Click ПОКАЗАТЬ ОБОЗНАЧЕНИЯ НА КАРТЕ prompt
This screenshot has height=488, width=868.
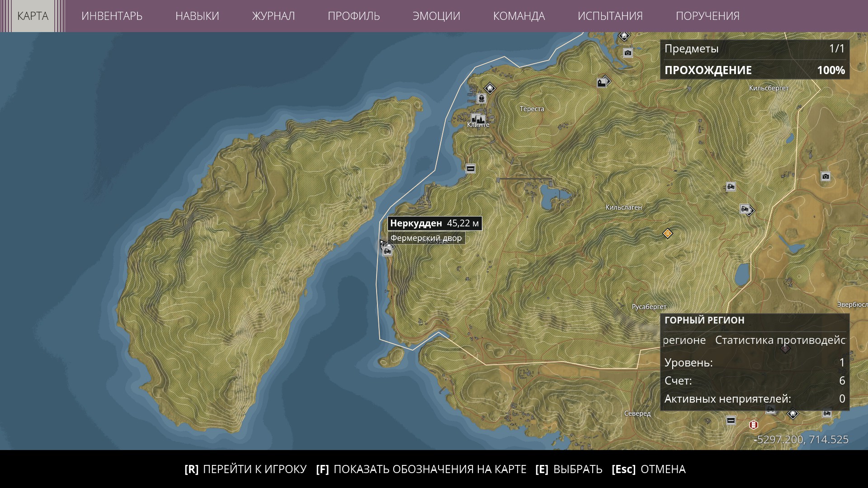pyautogui.click(x=421, y=469)
